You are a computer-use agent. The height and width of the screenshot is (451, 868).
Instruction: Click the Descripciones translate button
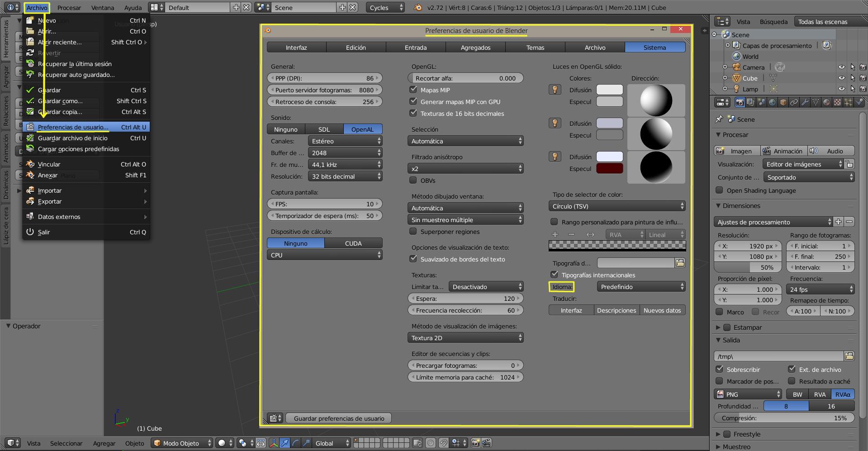pyautogui.click(x=617, y=310)
